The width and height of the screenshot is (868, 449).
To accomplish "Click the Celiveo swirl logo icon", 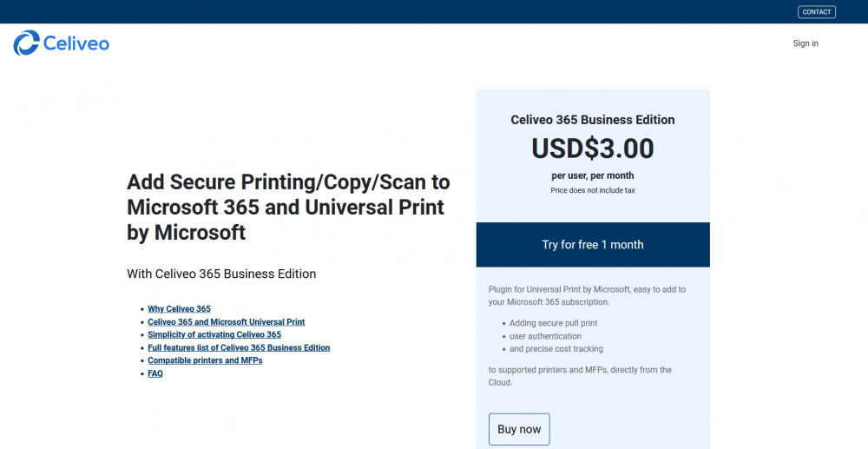I will (x=26, y=43).
